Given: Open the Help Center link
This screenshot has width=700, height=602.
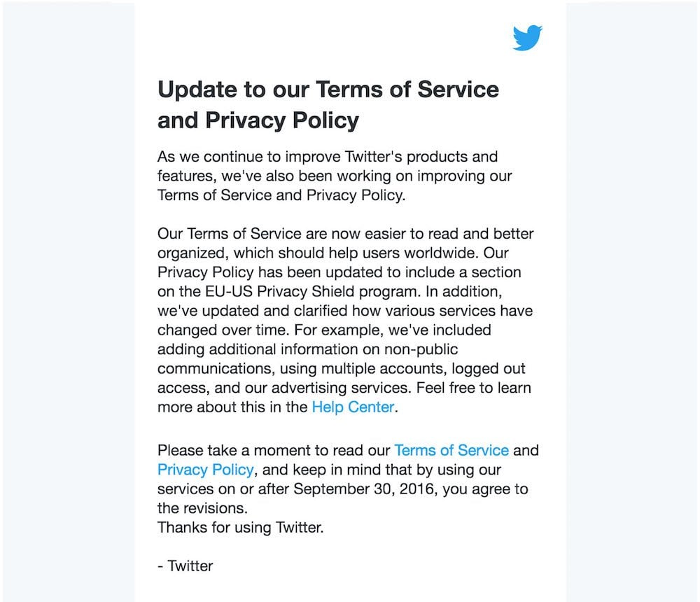Looking at the screenshot, I should point(353,407).
